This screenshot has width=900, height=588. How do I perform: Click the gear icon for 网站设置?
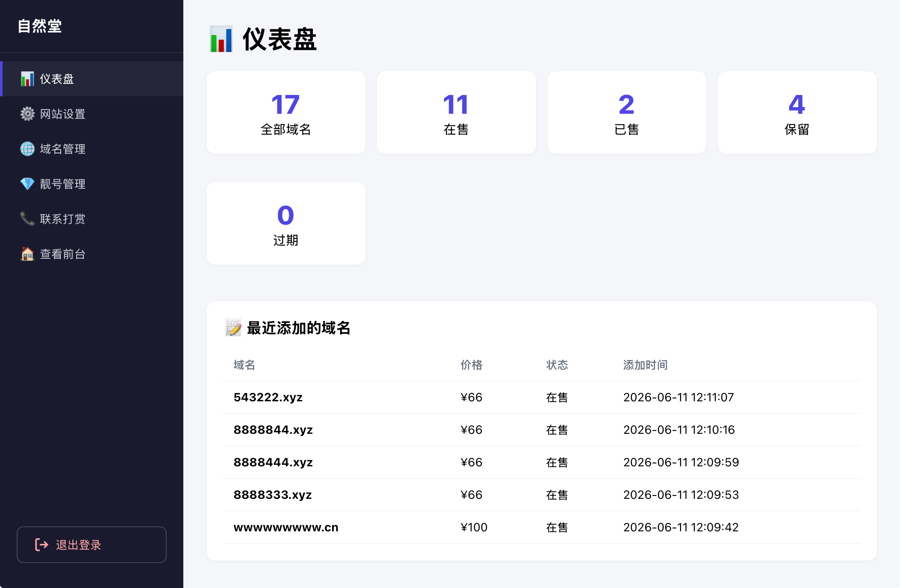click(27, 114)
